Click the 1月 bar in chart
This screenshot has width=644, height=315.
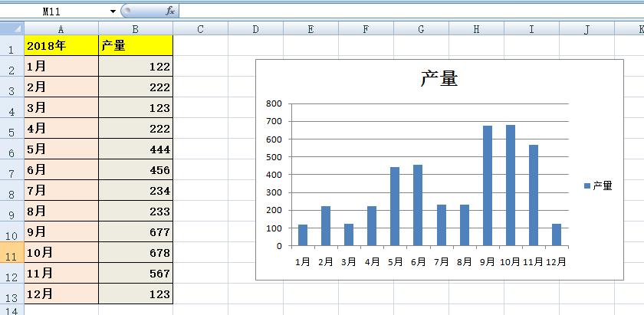(x=303, y=235)
